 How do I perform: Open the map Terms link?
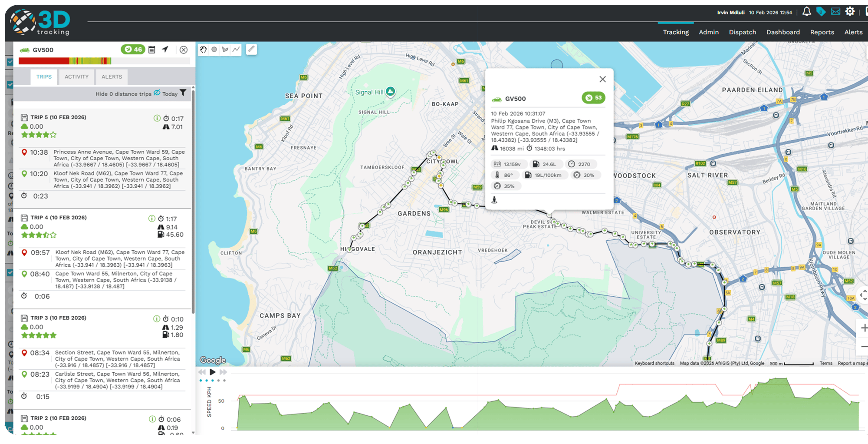coord(826,363)
